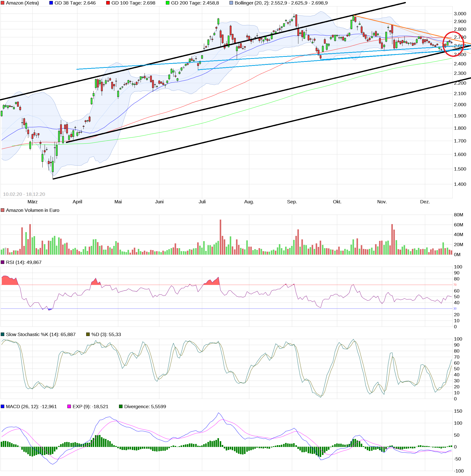Click the 'Dez.' month axis label
The height and width of the screenshot is (476, 471).
425,202
